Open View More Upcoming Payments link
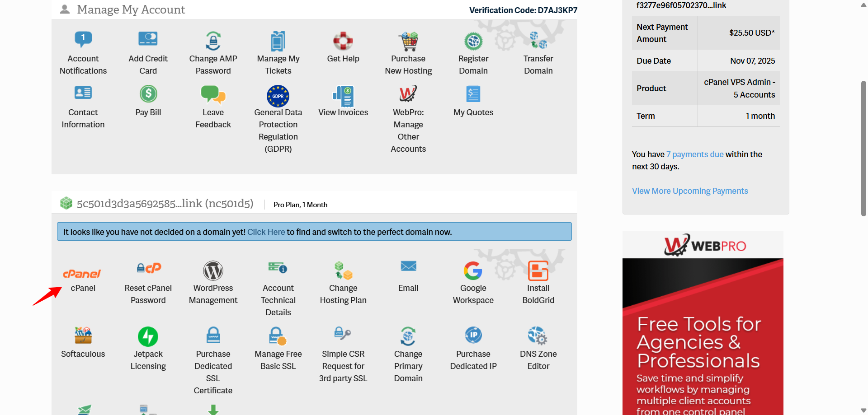 pyautogui.click(x=690, y=191)
